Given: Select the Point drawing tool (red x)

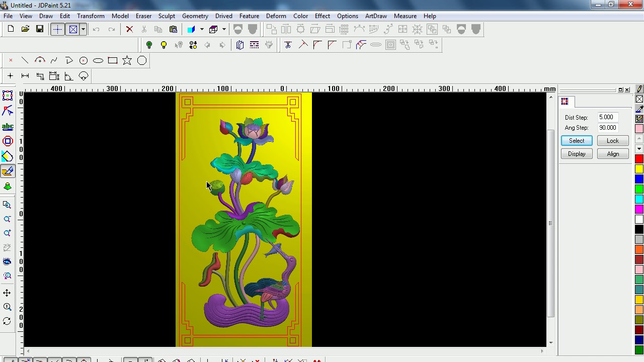Looking at the screenshot, I should pos(11,61).
